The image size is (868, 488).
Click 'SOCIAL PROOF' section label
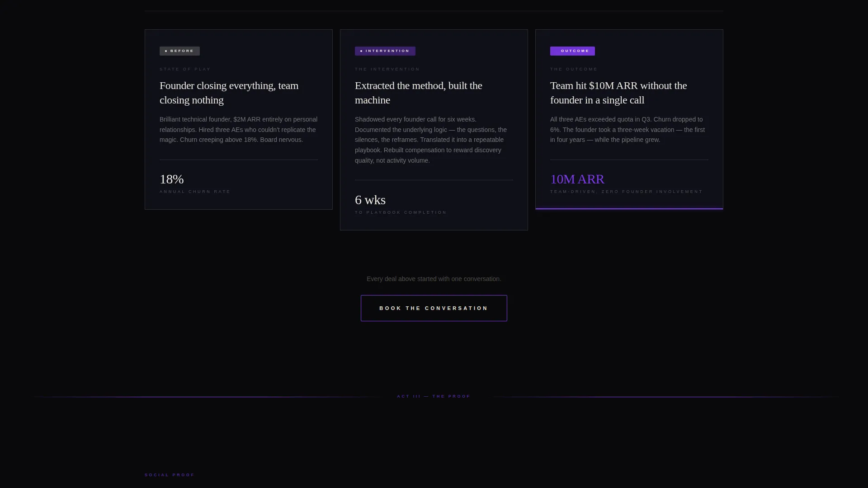[x=170, y=475]
